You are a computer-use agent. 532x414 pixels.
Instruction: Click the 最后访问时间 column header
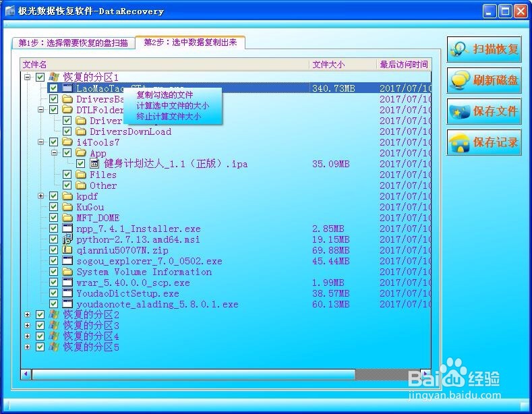[x=404, y=65]
